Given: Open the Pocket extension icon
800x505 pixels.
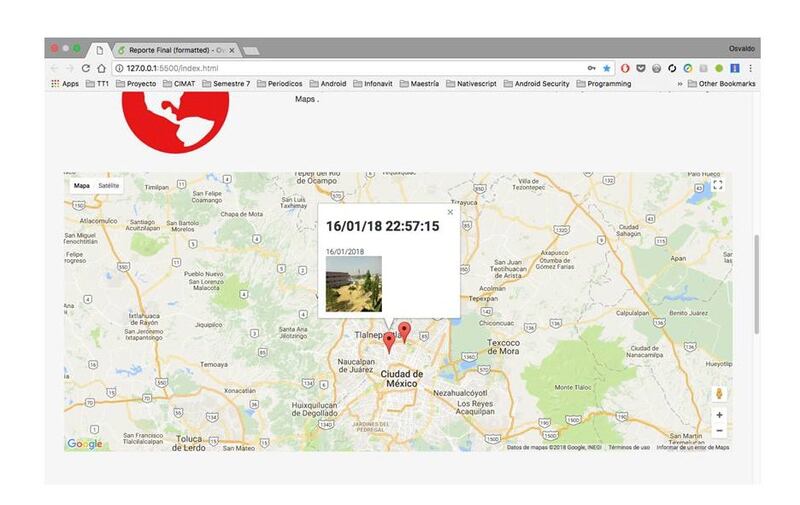Looking at the screenshot, I should [641, 68].
